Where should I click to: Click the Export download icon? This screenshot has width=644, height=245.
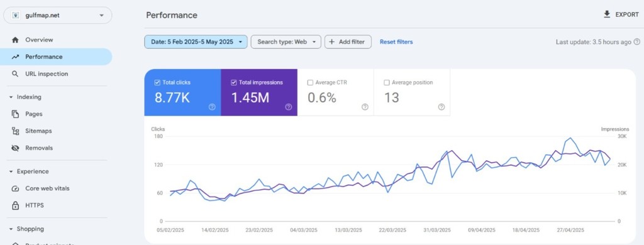coord(607,14)
